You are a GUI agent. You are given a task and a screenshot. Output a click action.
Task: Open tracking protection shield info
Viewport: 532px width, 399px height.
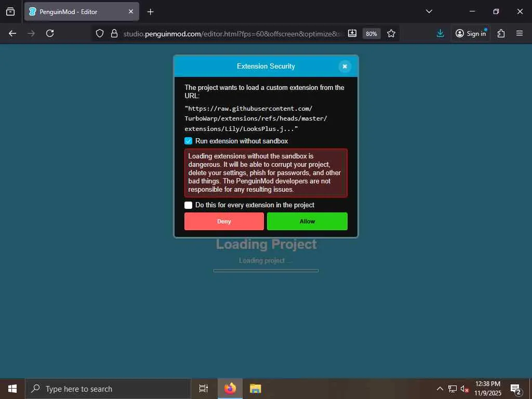click(99, 33)
